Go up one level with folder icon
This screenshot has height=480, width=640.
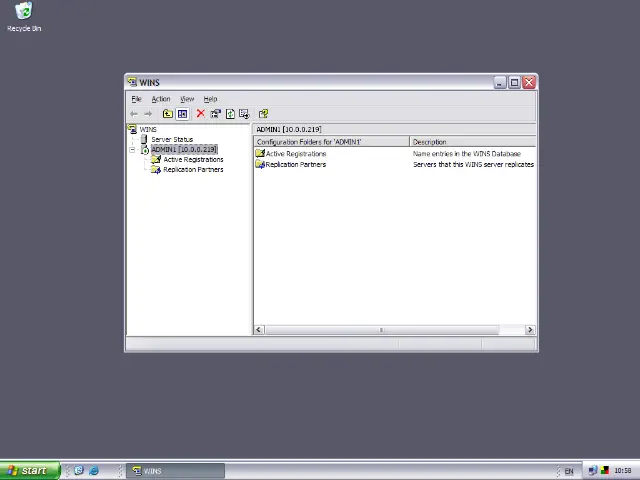click(x=167, y=114)
